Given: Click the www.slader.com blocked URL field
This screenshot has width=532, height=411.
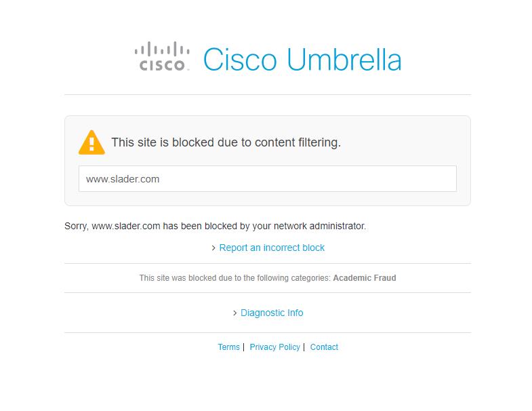Looking at the screenshot, I should 268,178.
